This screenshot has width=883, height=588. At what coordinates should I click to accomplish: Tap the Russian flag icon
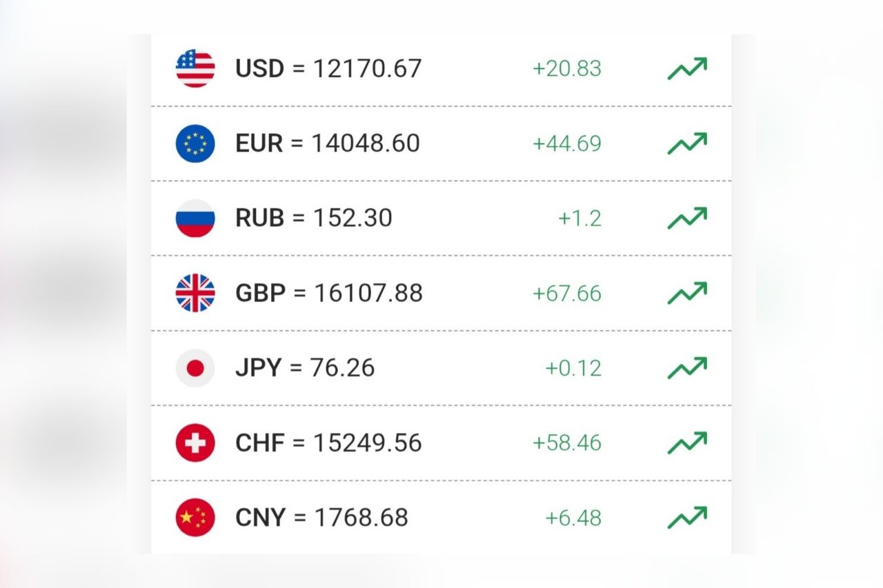[195, 218]
